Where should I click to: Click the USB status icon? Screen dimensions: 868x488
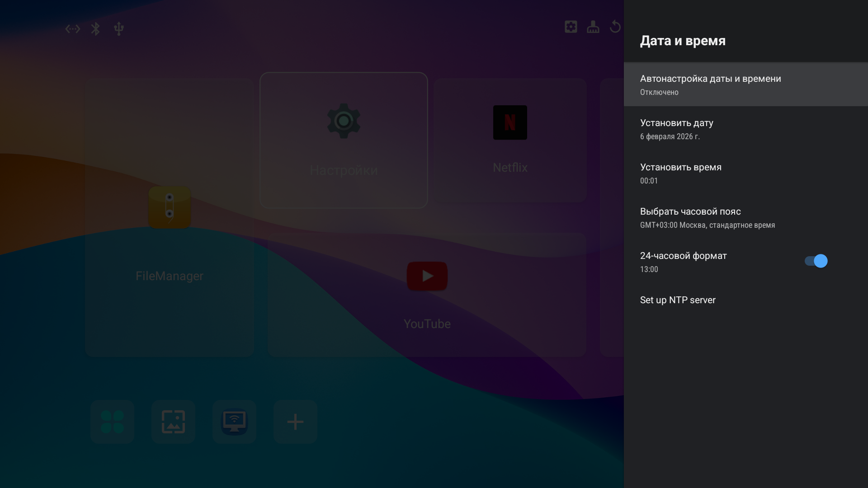pos(118,29)
